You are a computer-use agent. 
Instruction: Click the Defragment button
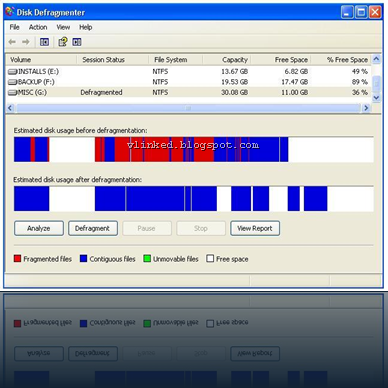pos(93,228)
